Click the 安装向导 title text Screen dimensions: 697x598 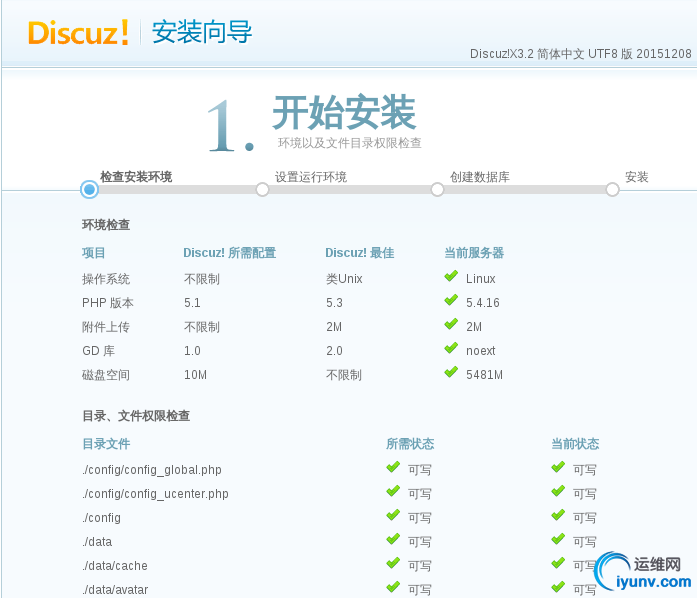(202, 32)
